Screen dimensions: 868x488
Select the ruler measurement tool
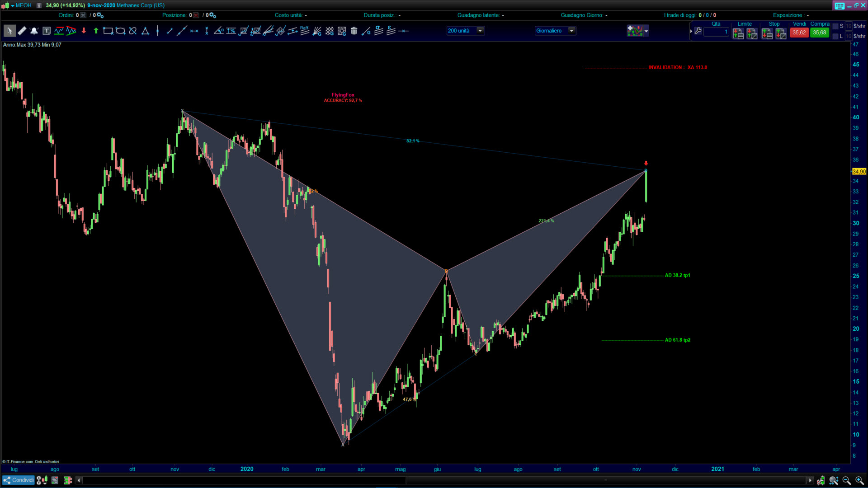point(21,31)
